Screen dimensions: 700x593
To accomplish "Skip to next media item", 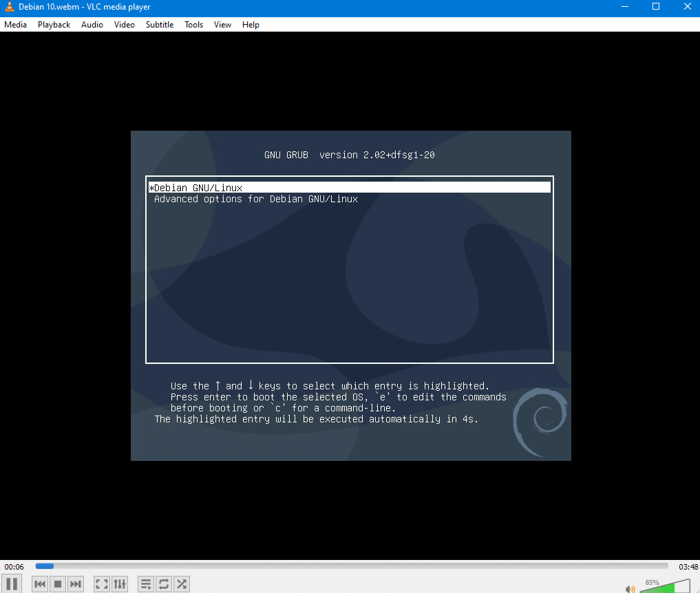I will coord(76,583).
